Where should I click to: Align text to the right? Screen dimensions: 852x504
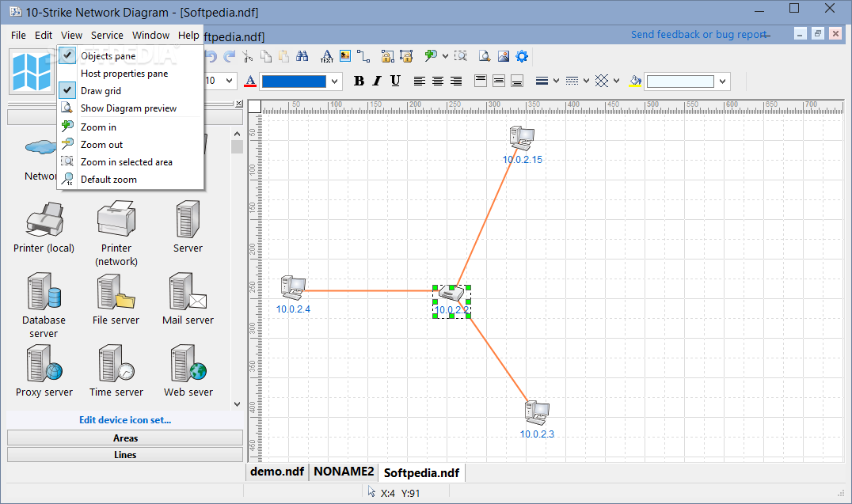(x=456, y=81)
